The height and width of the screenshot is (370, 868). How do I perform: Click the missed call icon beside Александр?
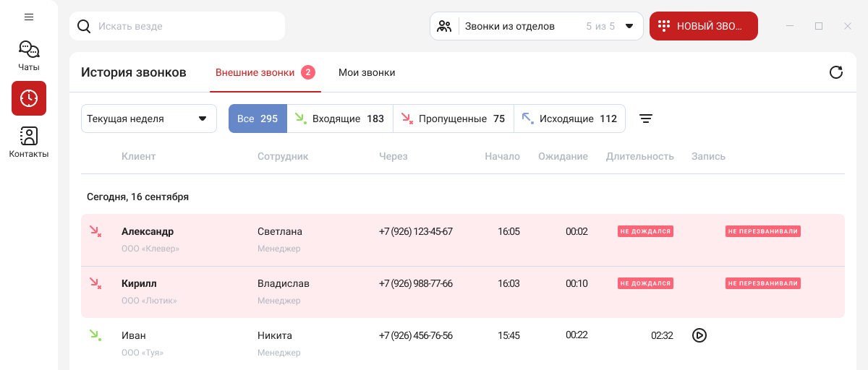[95, 231]
